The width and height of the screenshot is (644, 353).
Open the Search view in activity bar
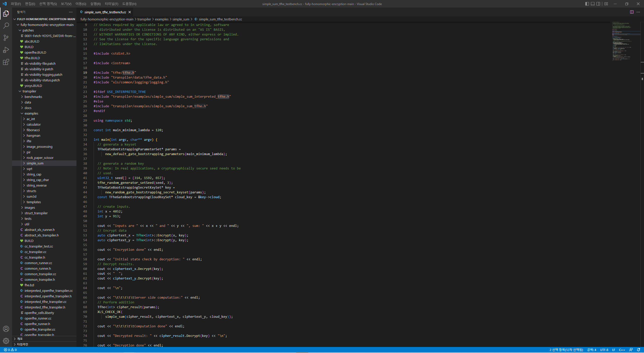[6, 25]
